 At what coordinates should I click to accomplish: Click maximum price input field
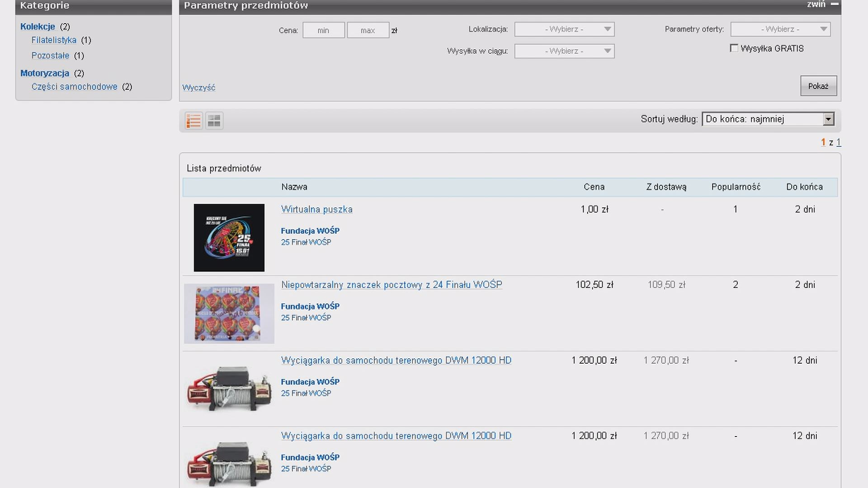pos(368,30)
